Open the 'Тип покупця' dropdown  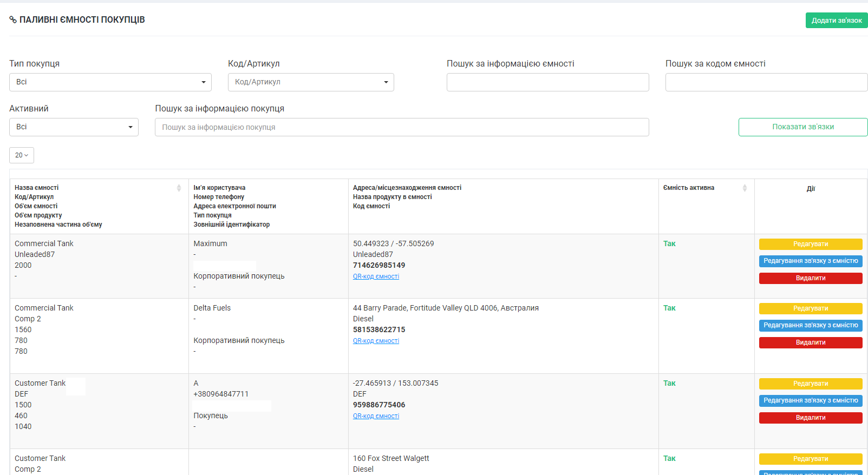[110, 82]
